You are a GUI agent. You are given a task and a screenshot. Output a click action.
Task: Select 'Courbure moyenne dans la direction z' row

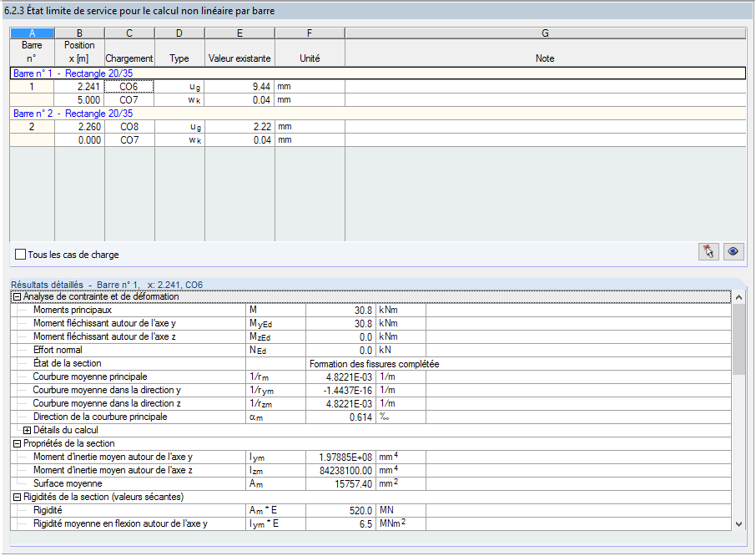pos(370,403)
